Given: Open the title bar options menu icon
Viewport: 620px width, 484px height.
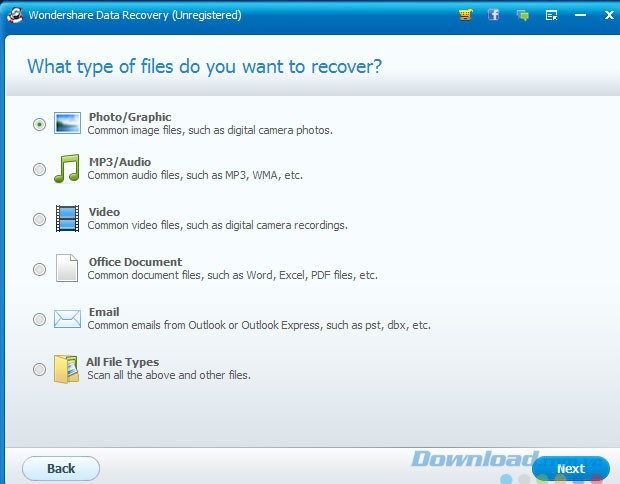Looking at the screenshot, I should pyautogui.click(x=551, y=15).
